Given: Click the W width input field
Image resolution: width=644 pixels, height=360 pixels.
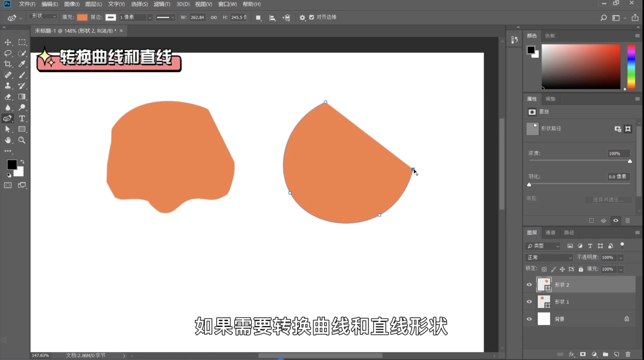Looking at the screenshot, I should point(197,17).
